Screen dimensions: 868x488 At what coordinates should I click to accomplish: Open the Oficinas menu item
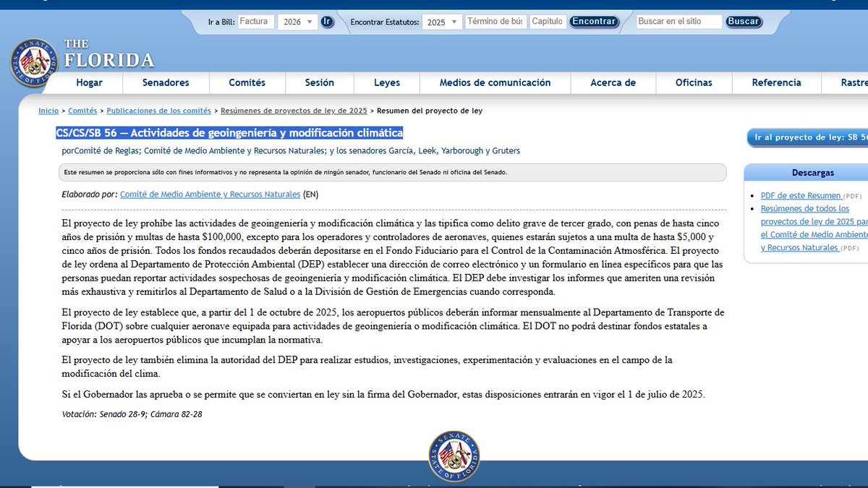[x=694, y=82]
